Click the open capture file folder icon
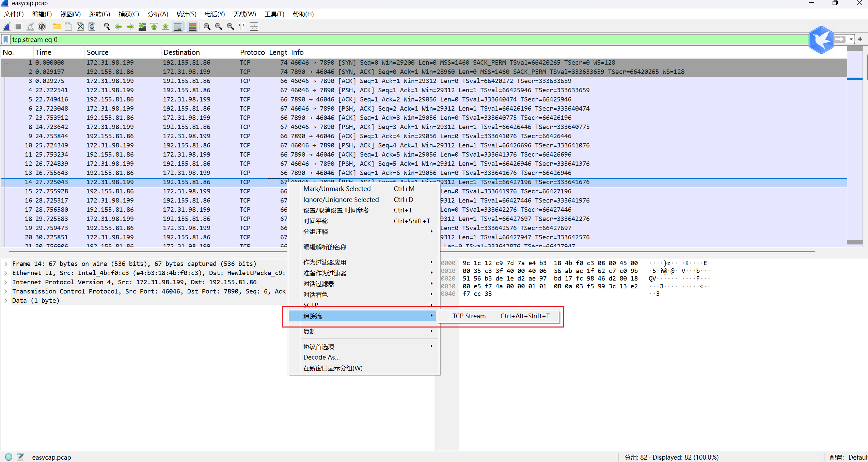 coord(57,27)
